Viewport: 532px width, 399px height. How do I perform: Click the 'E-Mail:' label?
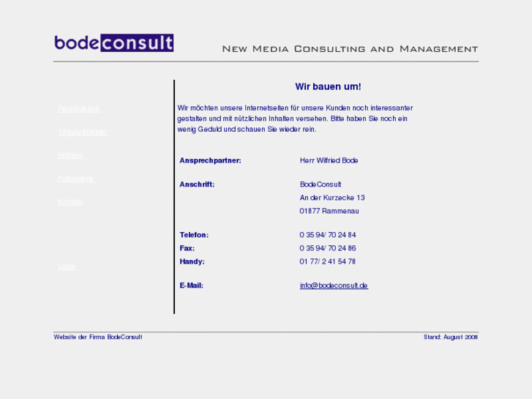click(191, 286)
